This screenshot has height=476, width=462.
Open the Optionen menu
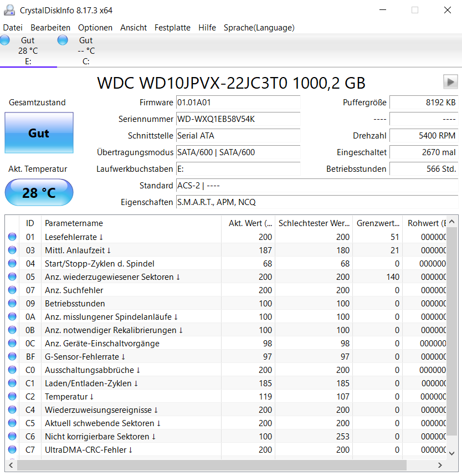(x=95, y=28)
